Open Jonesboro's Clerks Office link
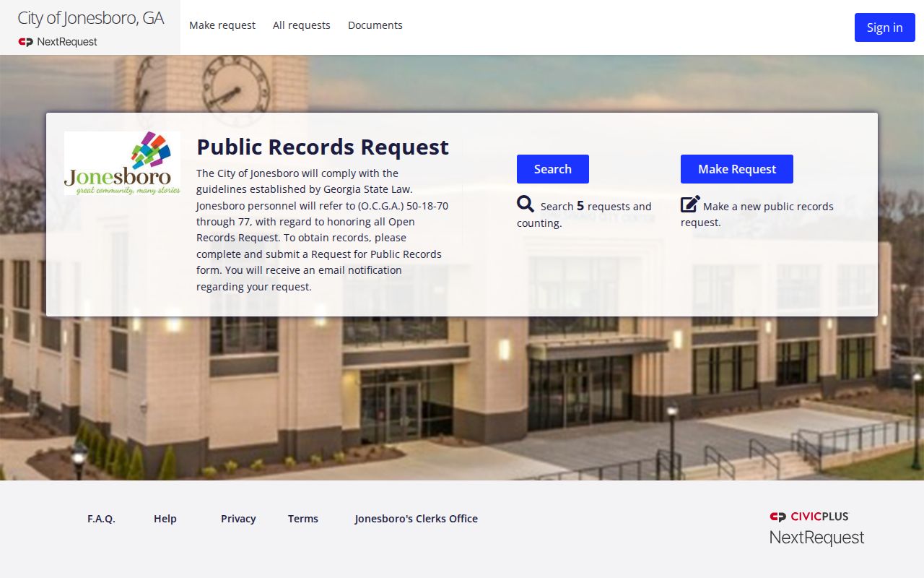Image resolution: width=924 pixels, height=578 pixels. pyautogui.click(x=417, y=519)
